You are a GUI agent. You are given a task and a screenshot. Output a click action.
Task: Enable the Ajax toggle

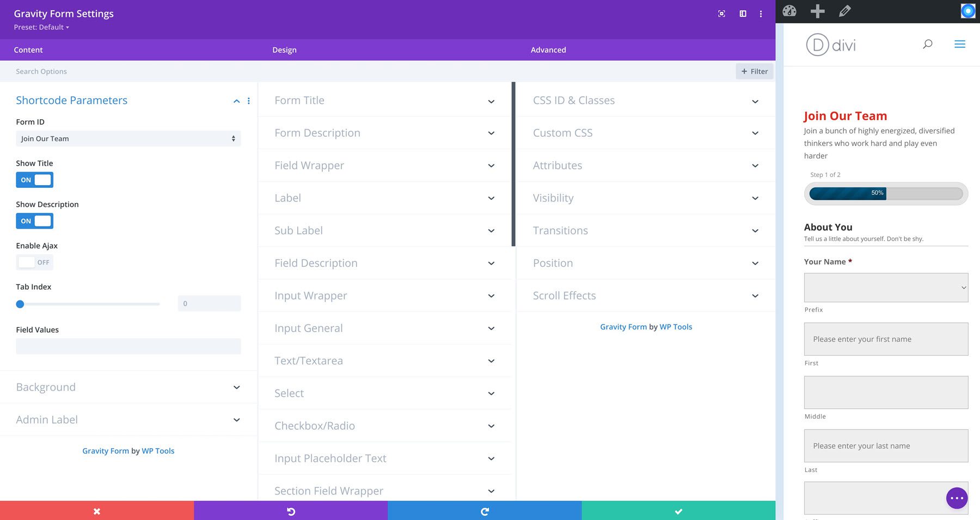pos(34,262)
